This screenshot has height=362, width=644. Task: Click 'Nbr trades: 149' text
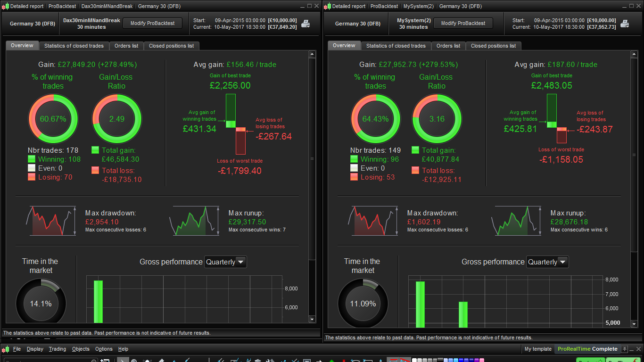click(375, 150)
